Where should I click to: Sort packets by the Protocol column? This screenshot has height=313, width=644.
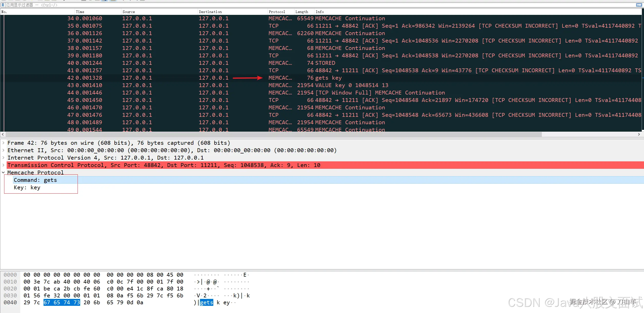pyautogui.click(x=277, y=12)
